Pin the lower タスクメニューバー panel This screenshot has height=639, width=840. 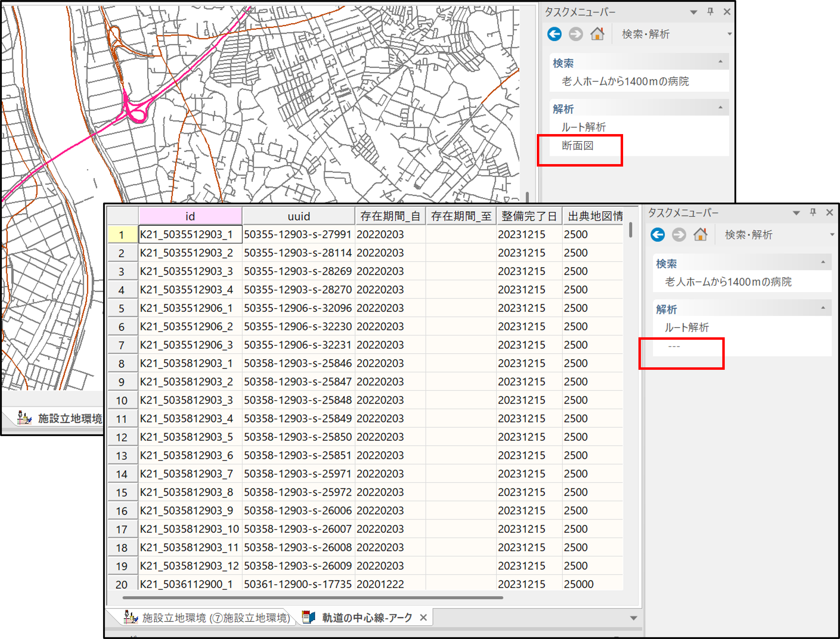point(813,212)
